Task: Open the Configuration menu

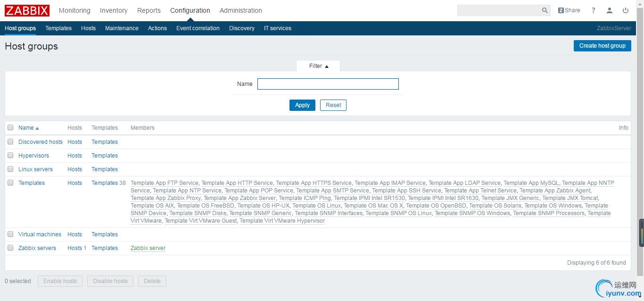Action: click(x=190, y=10)
